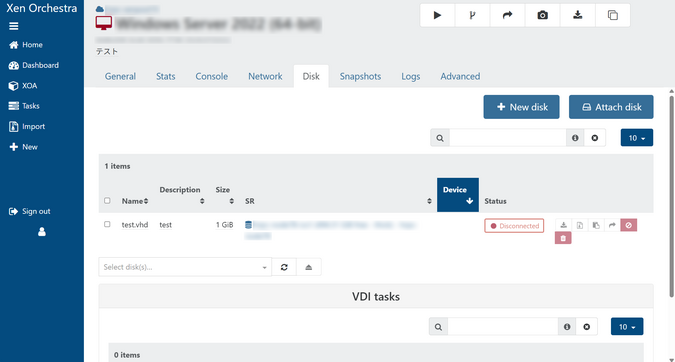Open Dashboard from sidebar
The width and height of the screenshot is (675, 362).
click(34, 65)
